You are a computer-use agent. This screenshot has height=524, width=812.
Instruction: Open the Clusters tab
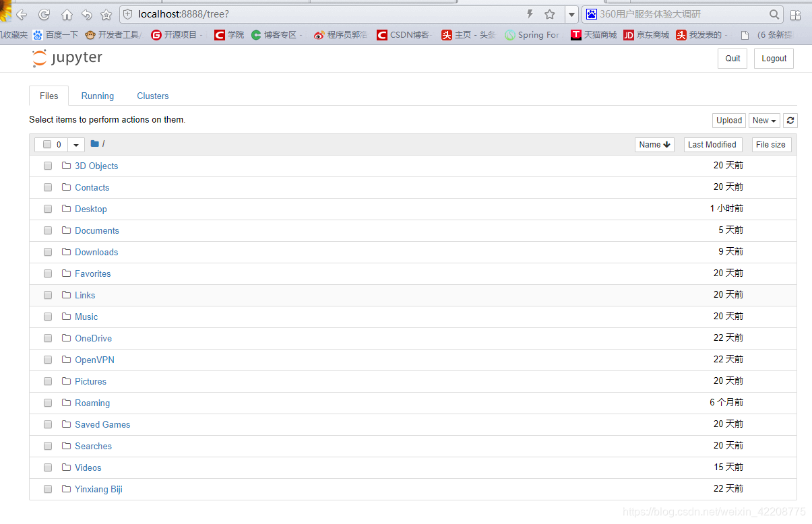click(153, 96)
